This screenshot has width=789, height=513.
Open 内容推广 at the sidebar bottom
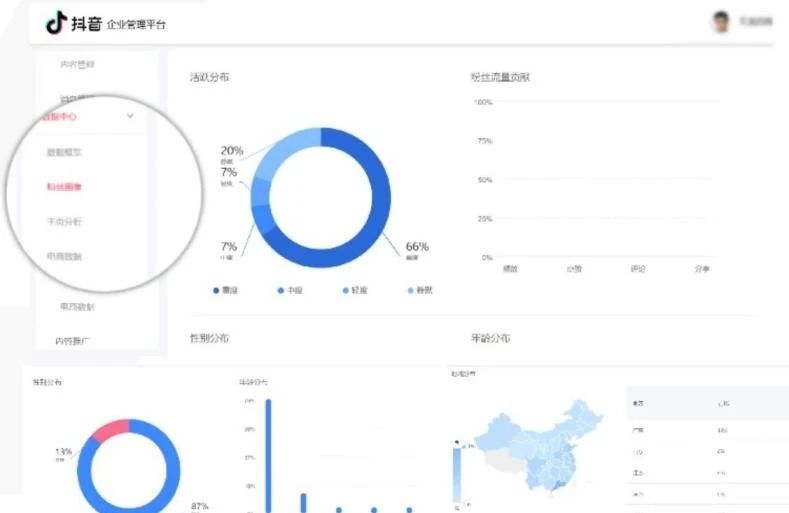(x=72, y=341)
